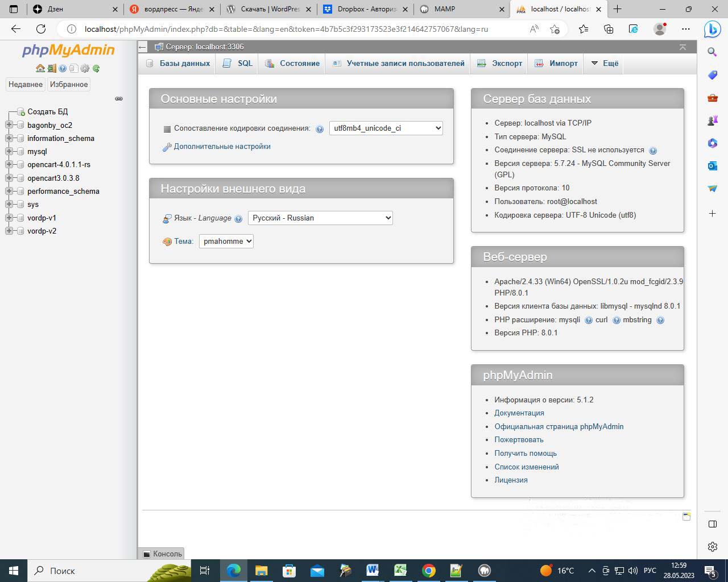Open the theme pmahomme dropdown

tap(226, 241)
